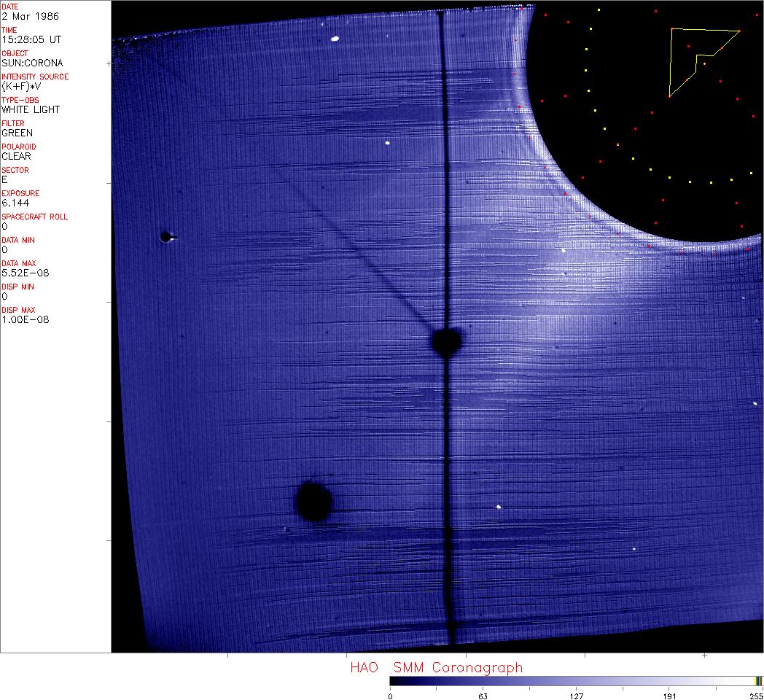Viewport: 764px width, 700px height.
Task: Click the 127 tick label on the color bar
Action: (x=577, y=696)
